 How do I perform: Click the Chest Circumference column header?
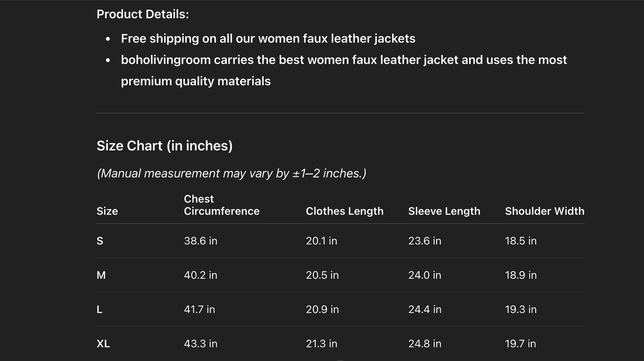click(x=222, y=205)
